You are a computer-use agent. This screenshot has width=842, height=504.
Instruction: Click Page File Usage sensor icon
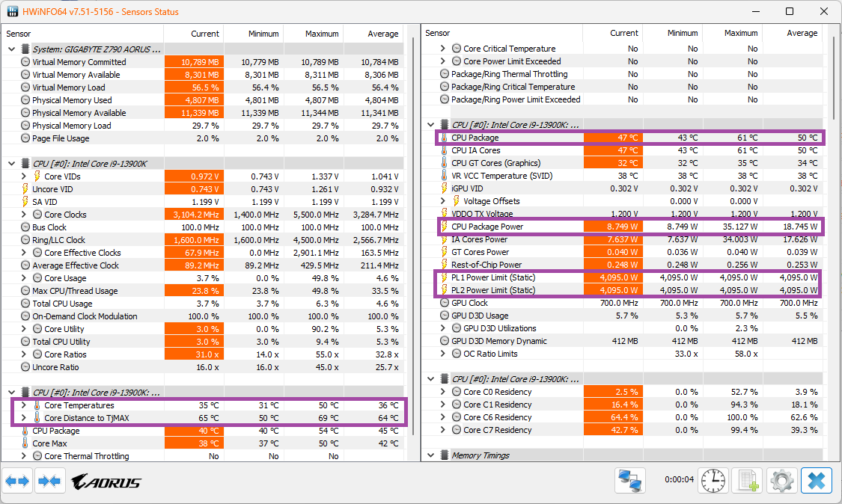(x=25, y=138)
